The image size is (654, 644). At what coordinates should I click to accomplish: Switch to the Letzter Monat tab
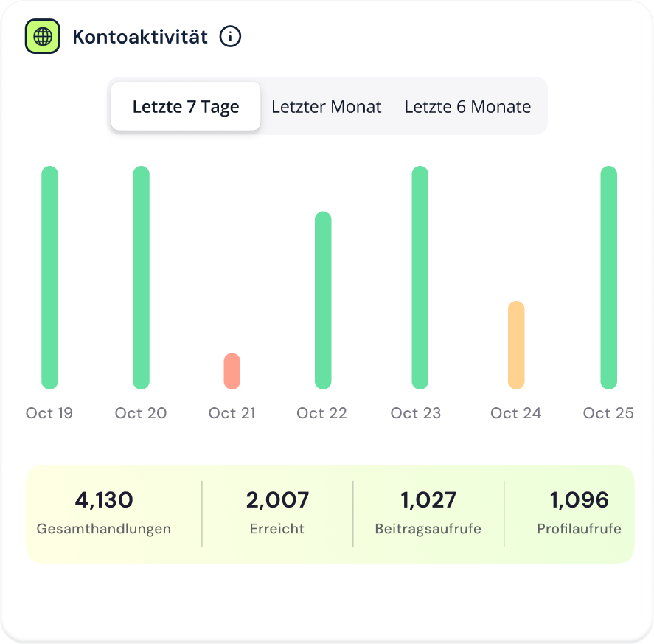326,107
